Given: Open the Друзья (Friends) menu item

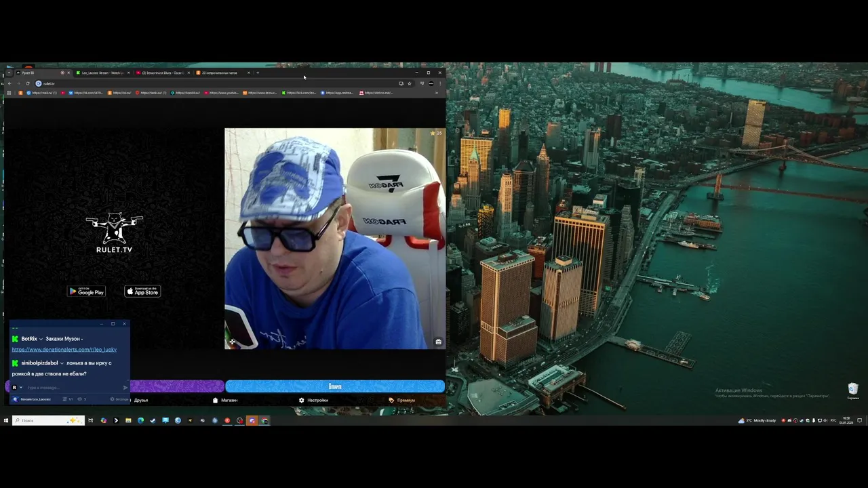Looking at the screenshot, I should point(140,401).
